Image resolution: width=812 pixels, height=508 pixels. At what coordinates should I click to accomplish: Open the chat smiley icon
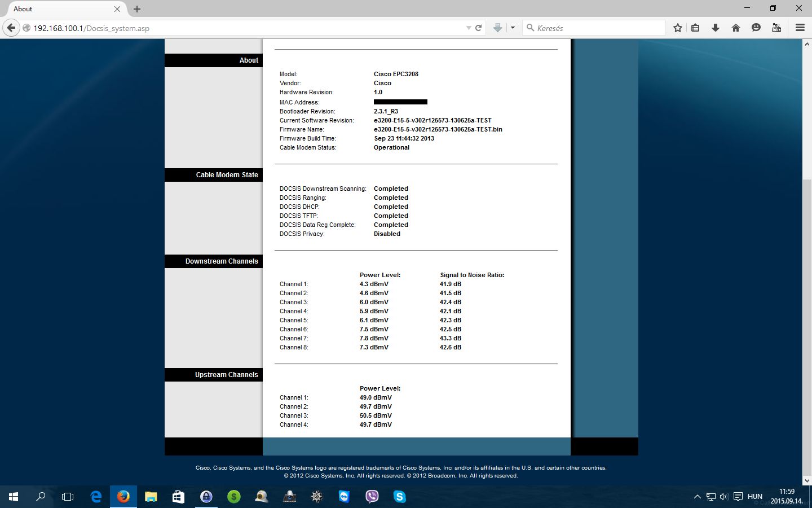756,28
